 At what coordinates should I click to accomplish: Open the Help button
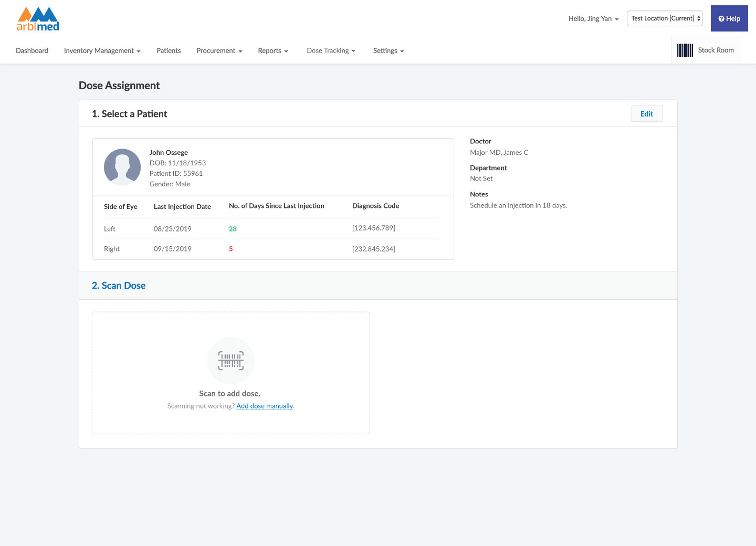[x=729, y=18]
